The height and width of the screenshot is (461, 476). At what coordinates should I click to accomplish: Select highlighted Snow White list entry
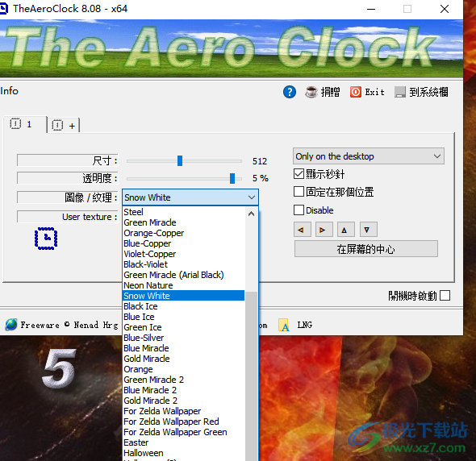(x=184, y=296)
